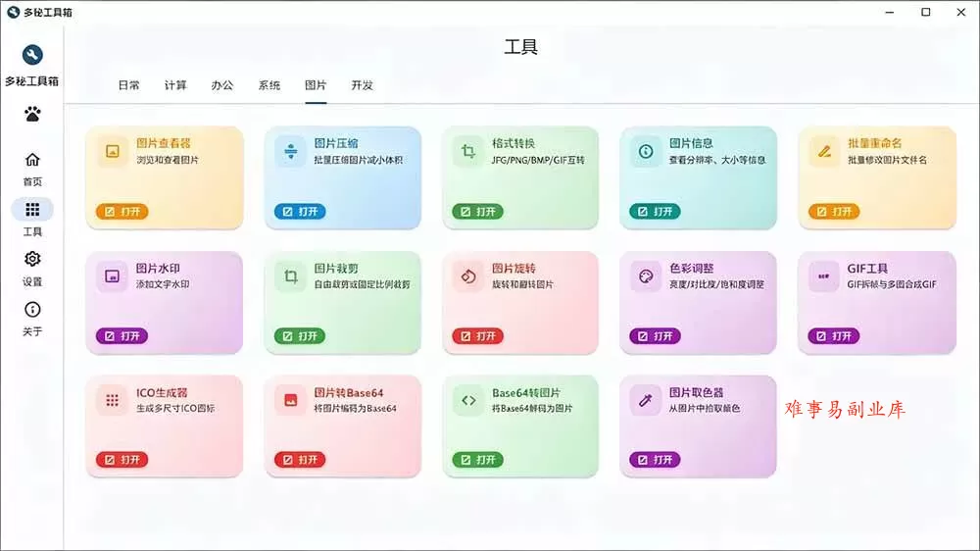The width and height of the screenshot is (980, 551).
Task: Open the GIF工具 with 打开 button
Action: click(834, 336)
